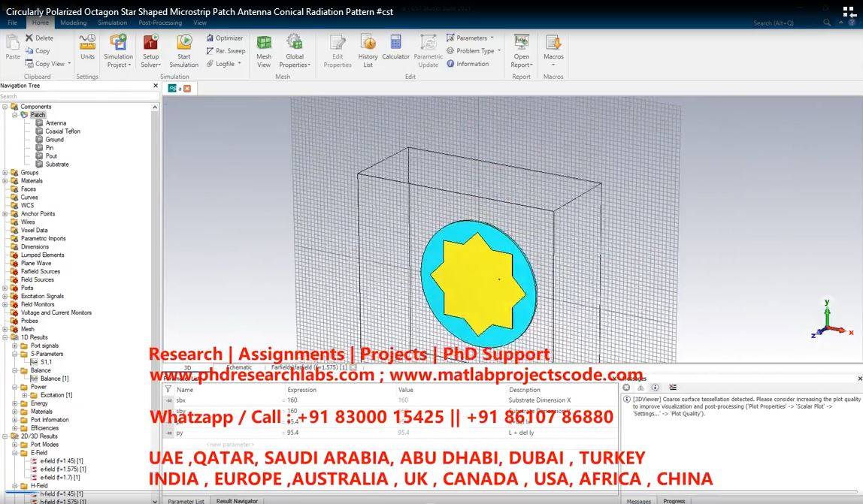863x504 pixels.
Task: Open the Simulation Project menu
Action: click(118, 50)
